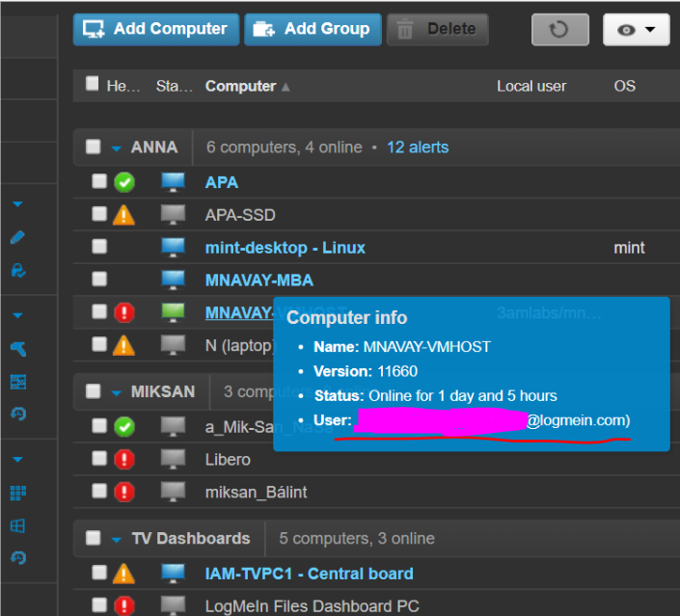The width and height of the screenshot is (680, 616).
Task: Check the N (laptop) checkbox
Action: 99,344
